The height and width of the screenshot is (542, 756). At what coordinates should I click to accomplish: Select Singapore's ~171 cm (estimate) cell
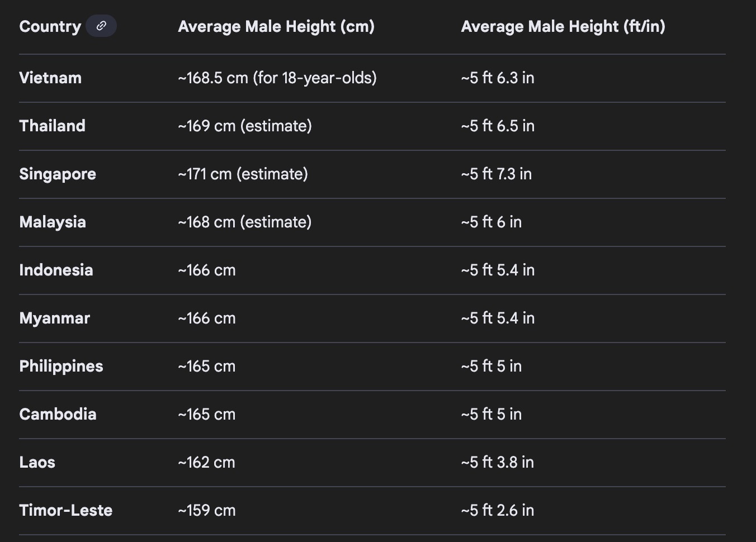coord(243,174)
